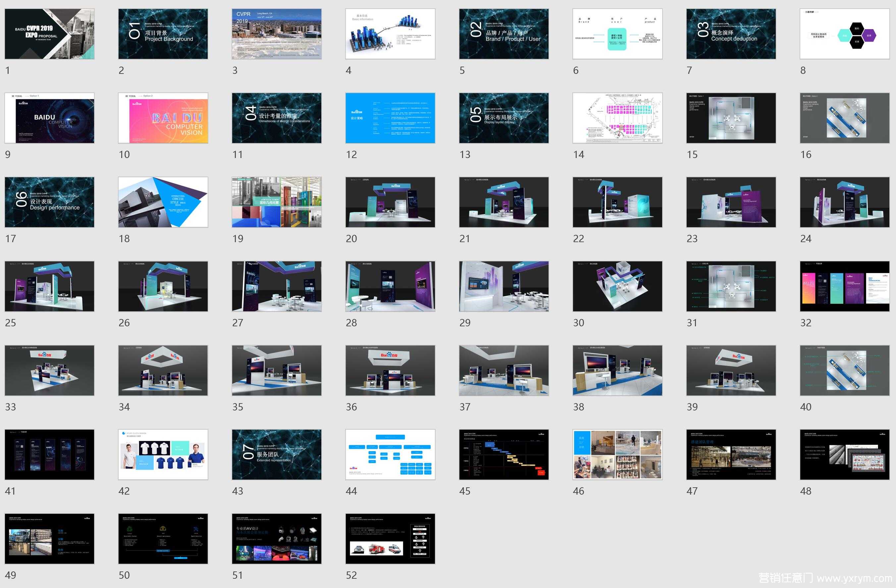Select slide 1 Baidu CVPR 2019 Expo Proposal
Image resolution: width=896 pixels, height=588 pixels.
49,34
